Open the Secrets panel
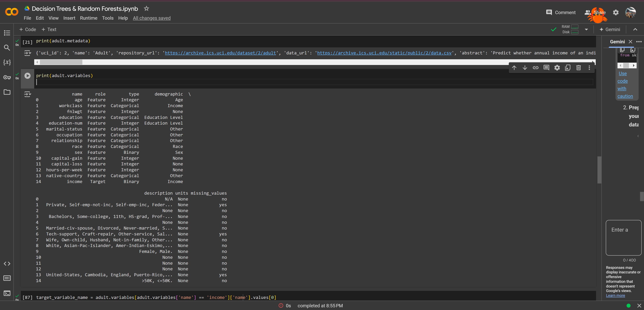 (7, 77)
